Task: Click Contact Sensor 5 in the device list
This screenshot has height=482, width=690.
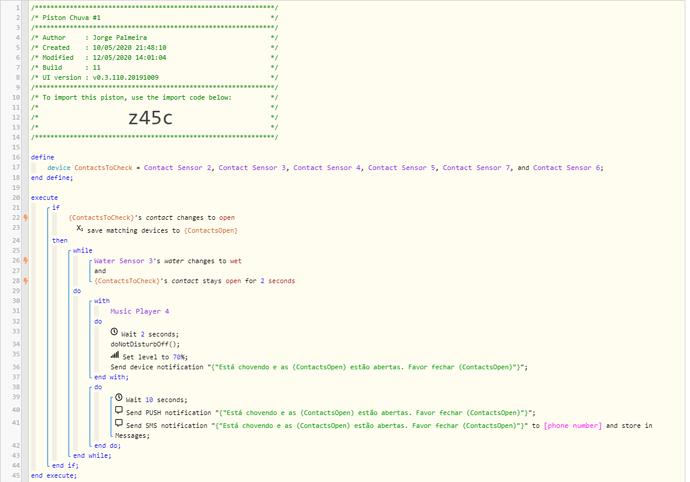Action: pyautogui.click(x=402, y=168)
